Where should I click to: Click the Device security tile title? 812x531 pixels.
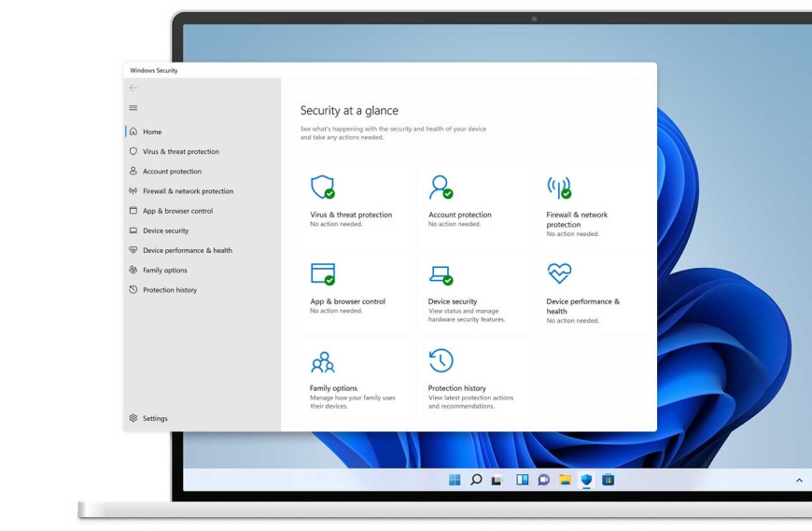453,301
